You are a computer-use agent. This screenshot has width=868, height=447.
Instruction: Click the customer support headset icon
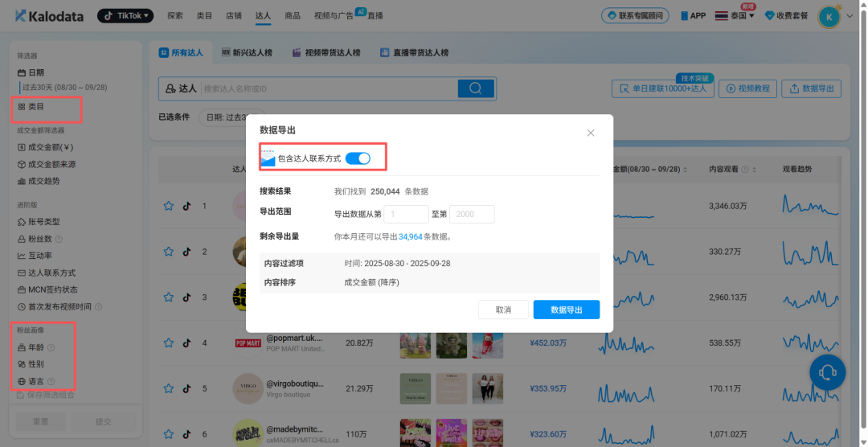coord(827,372)
